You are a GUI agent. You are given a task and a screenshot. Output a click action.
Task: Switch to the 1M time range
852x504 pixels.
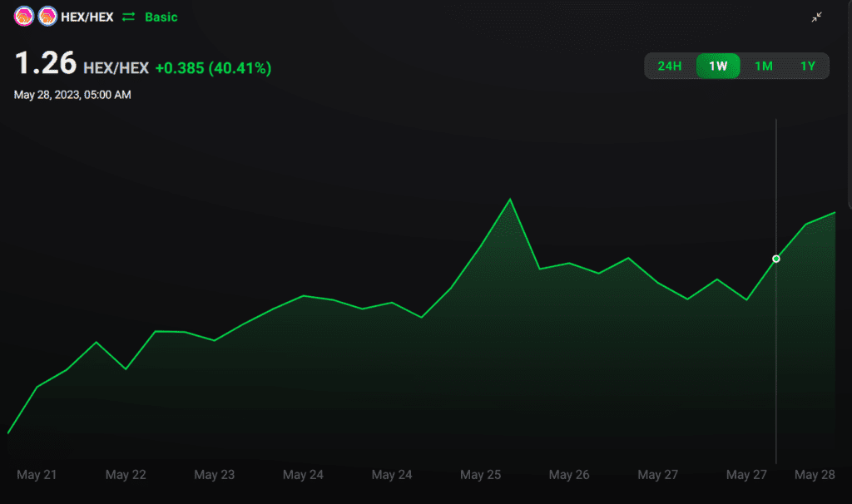[x=764, y=67]
